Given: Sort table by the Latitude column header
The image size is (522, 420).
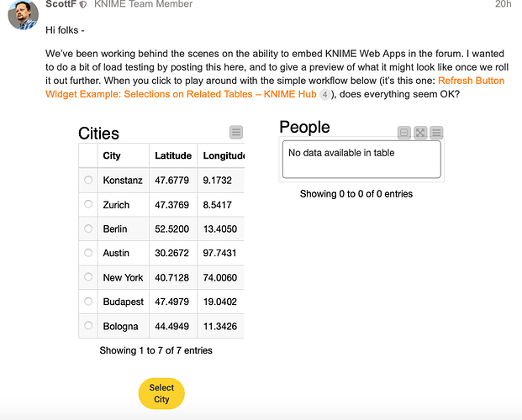Looking at the screenshot, I should [174, 155].
